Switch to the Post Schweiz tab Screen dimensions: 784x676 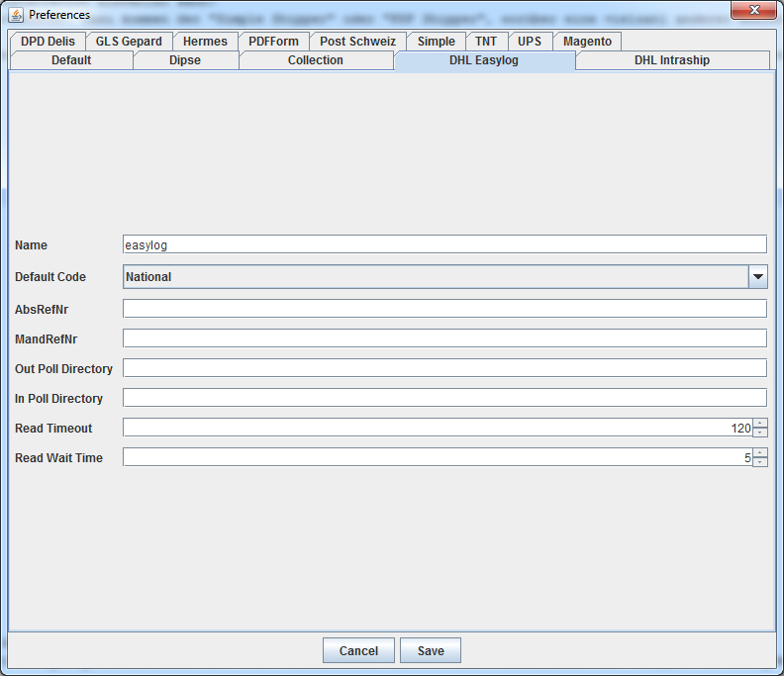coord(358,41)
